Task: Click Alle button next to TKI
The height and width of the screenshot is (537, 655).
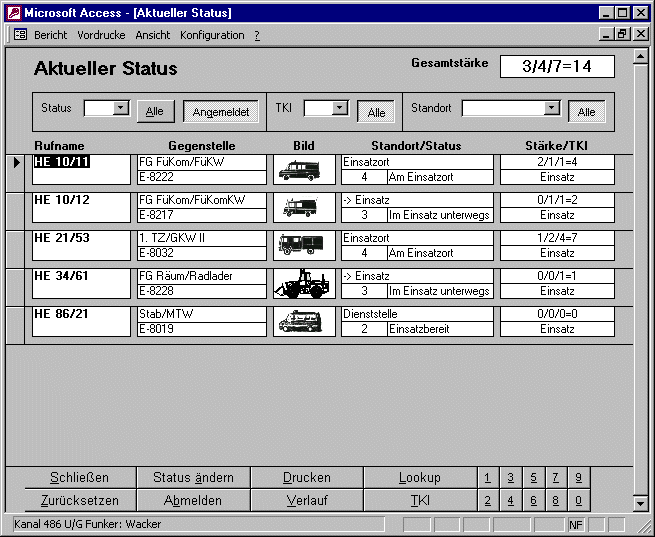Action: [x=376, y=112]
